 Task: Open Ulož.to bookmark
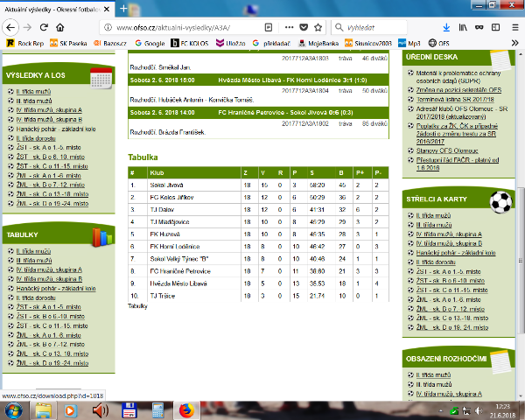[231, 43]
